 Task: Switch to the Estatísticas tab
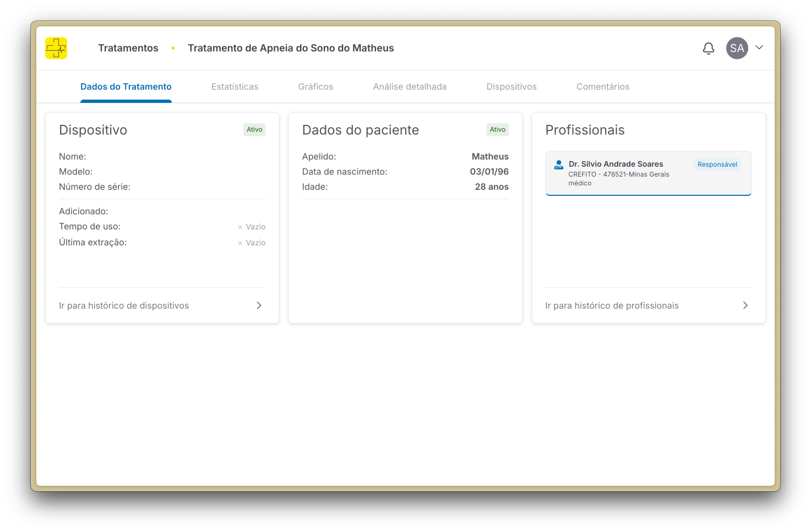(235, 87)
